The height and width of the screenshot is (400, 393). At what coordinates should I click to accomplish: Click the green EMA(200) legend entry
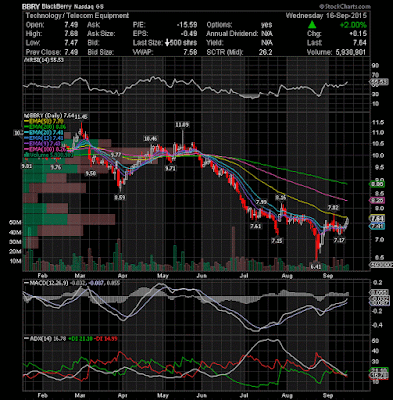point(46,127)
